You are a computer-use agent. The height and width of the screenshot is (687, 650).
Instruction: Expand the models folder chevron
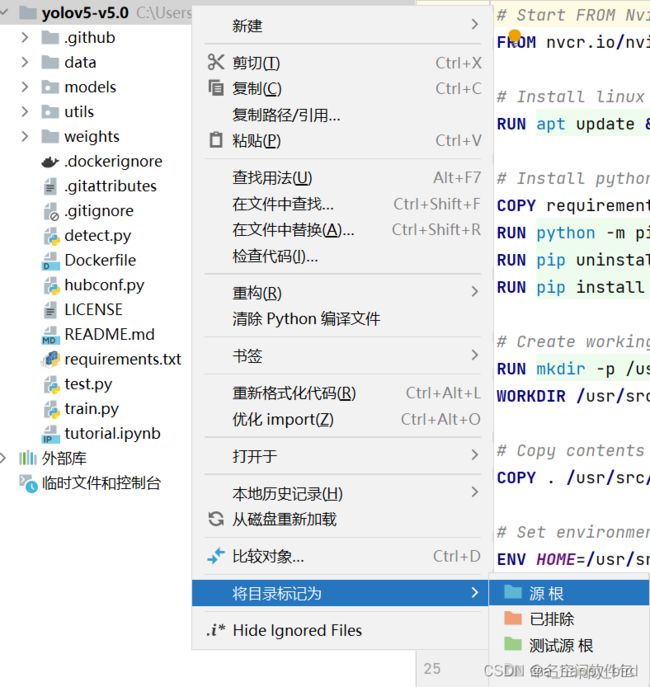pyautogui.click(x=25, y=87)
